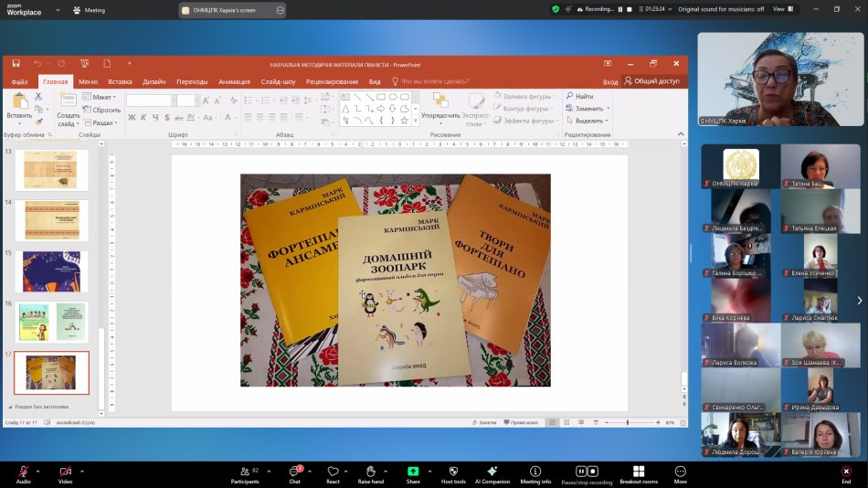Open AI Companion
This screenshot has width=868, height=488.
click(492, 471)
